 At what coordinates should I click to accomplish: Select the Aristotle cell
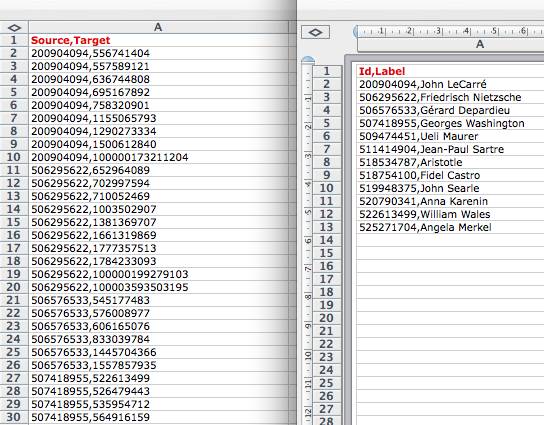click(450, 162)
